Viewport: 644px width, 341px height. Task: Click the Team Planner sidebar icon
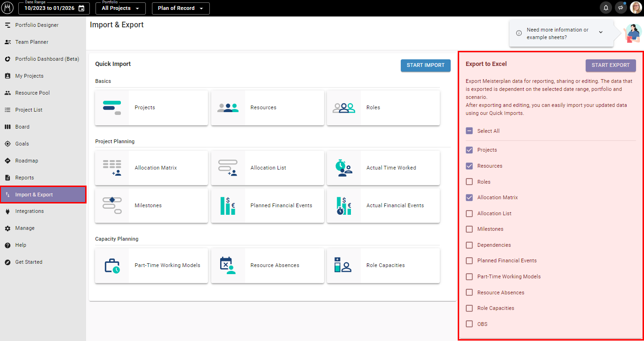tap(8, 42)
